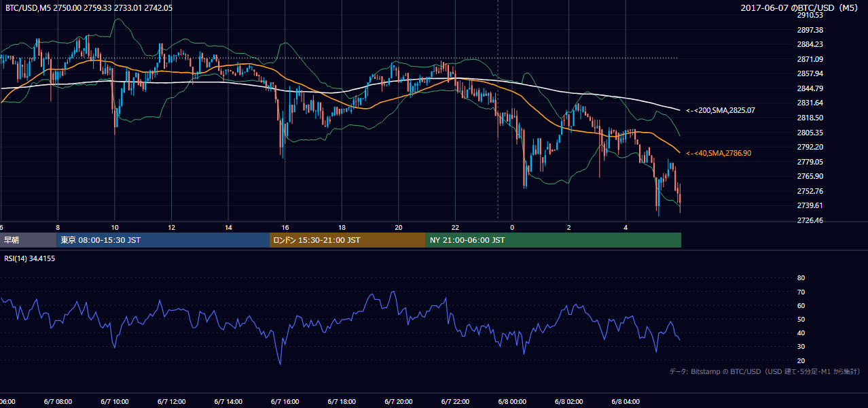Click hour axis label 4 under price chart
This screenshot has width=868, height=408.
click(x=626, y=228)
